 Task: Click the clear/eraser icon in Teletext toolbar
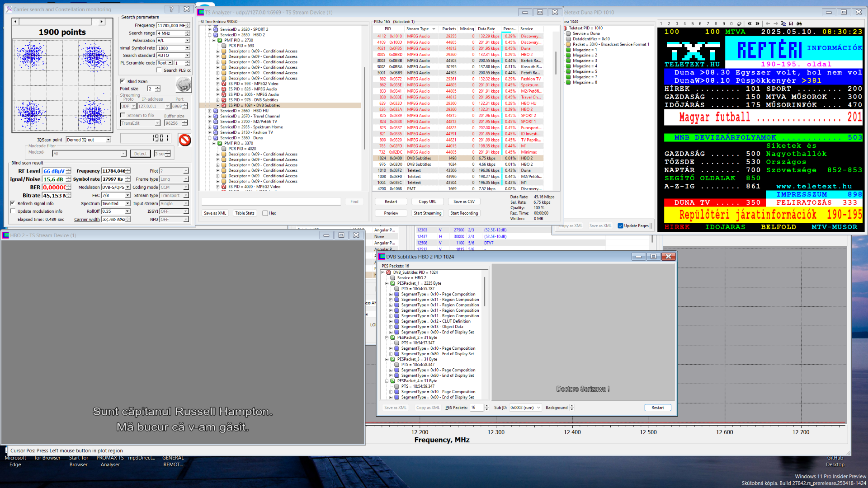[739, 23]
